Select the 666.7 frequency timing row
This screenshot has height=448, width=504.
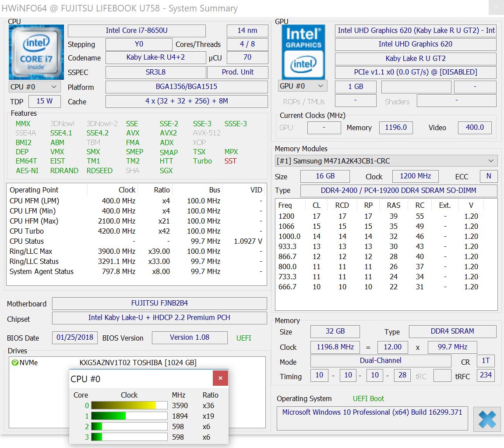(x=386, y=287)
